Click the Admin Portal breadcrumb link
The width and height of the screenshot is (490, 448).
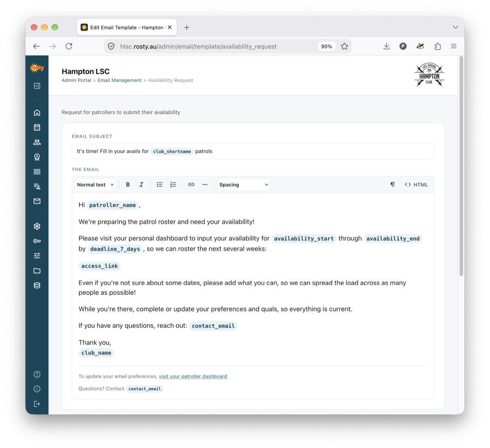point(76,80)
